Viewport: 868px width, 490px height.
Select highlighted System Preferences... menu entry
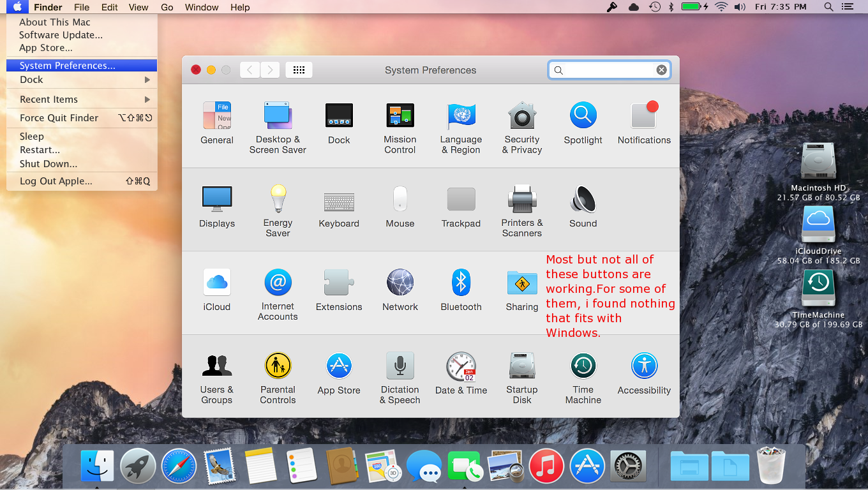pos(82,66)
